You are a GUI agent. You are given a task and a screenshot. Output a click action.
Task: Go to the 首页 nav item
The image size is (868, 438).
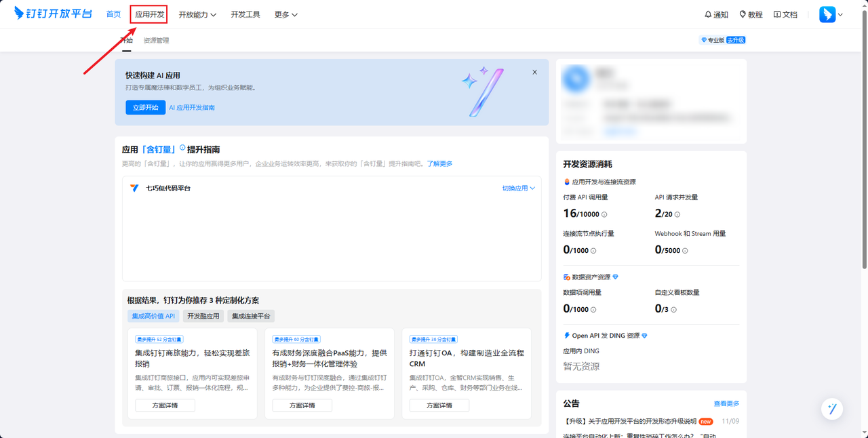coord(114,14)
